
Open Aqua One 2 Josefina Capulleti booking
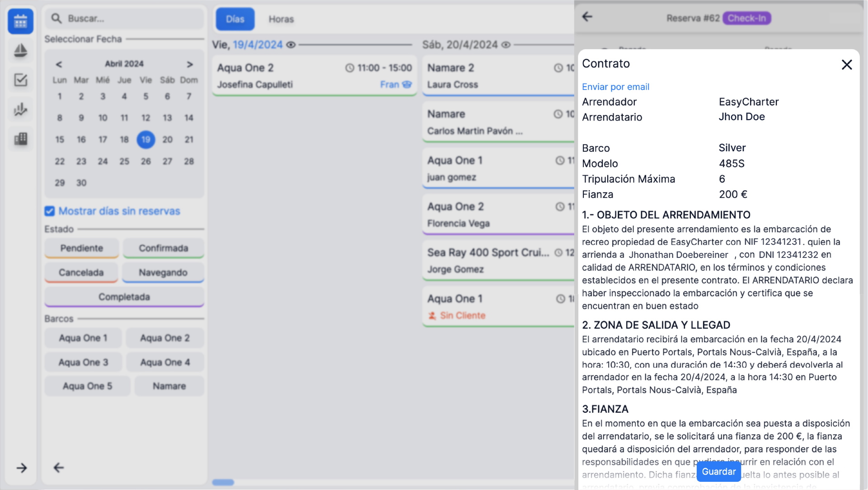[314, 76]
